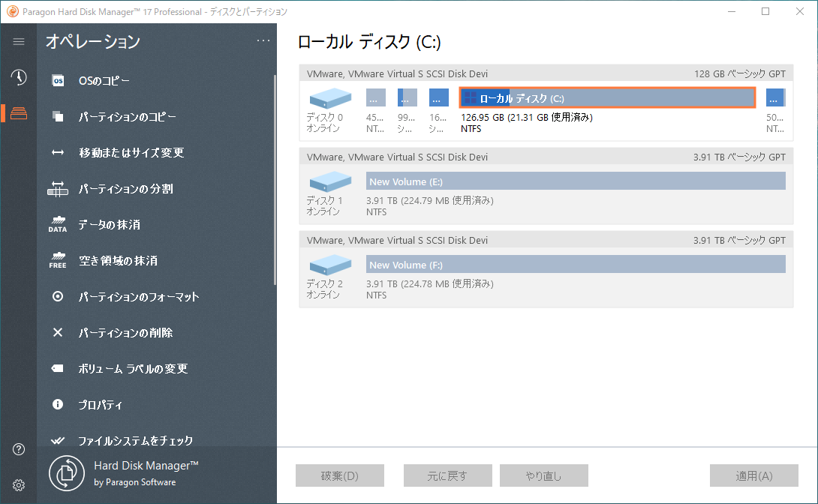
Task: Click the 移動またはサイズ変更 arrow icon
Action: [58, 153]
